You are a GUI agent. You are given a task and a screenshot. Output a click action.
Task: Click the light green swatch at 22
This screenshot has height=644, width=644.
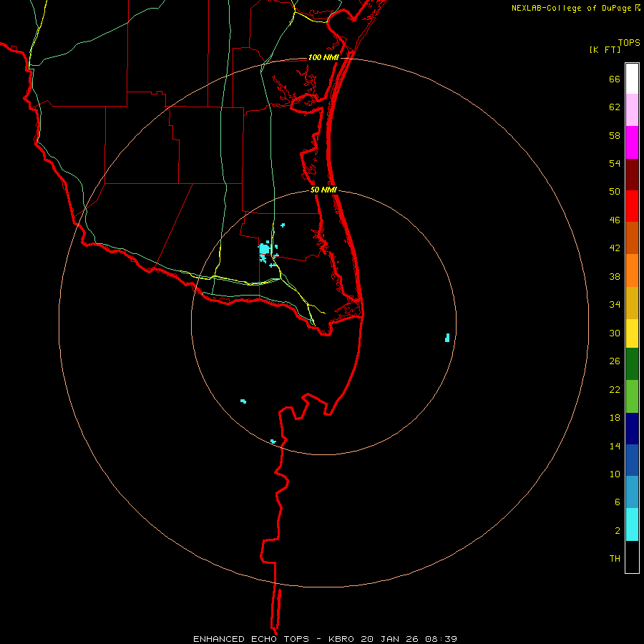pos(632,396)
